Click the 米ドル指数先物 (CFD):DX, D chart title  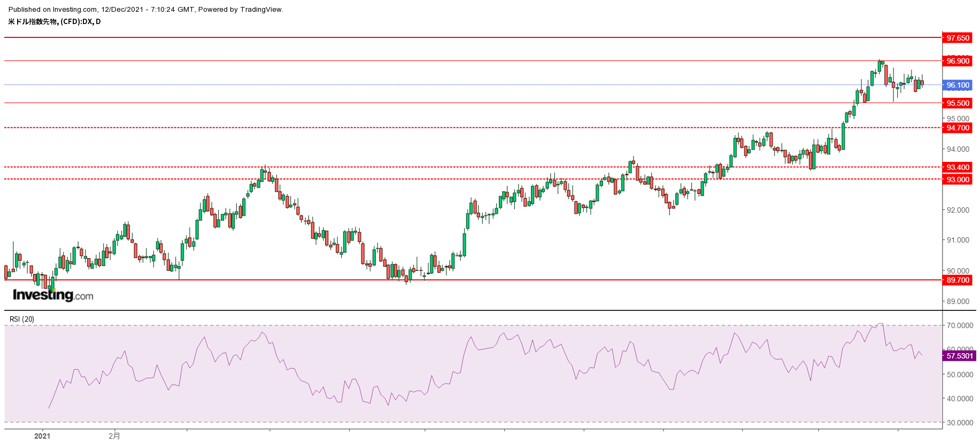pos(55,21)
